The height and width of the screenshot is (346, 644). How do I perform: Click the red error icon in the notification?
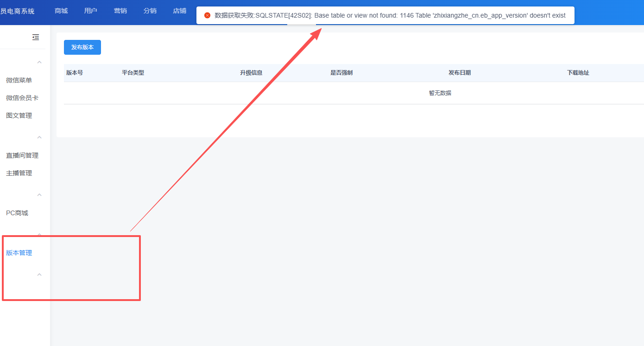(207, 15)
